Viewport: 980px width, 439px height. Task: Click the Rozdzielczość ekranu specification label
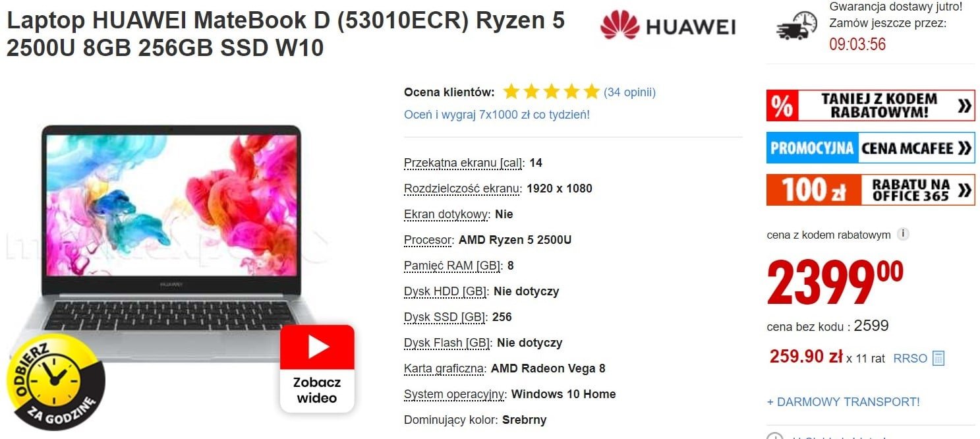[x=463, y=189]
